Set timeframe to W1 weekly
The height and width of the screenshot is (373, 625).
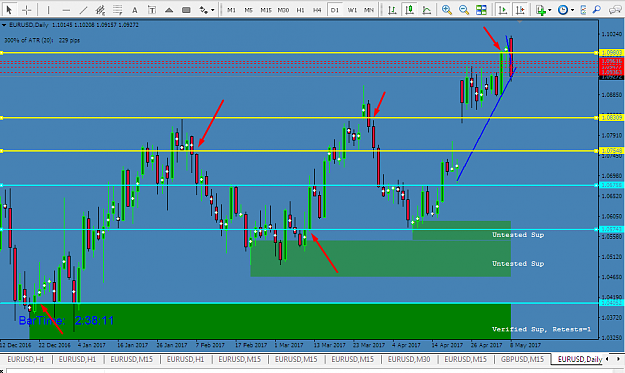click(352, 10)
